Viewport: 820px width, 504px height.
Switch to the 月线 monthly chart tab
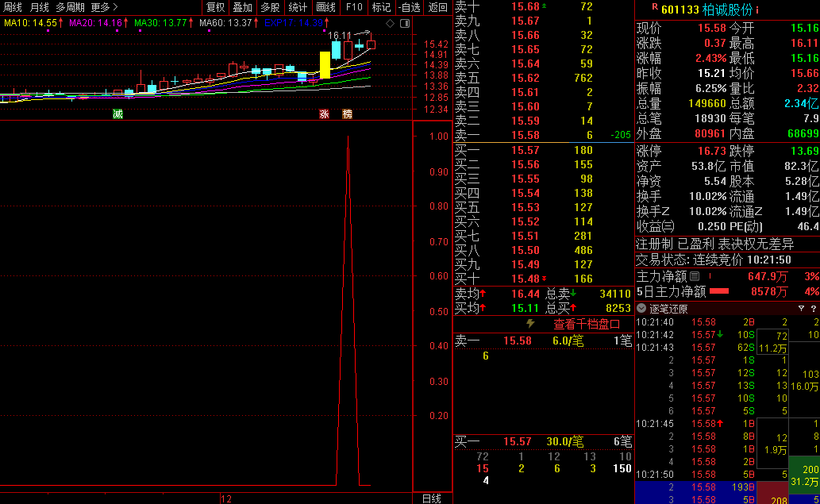tap(40, 7)
